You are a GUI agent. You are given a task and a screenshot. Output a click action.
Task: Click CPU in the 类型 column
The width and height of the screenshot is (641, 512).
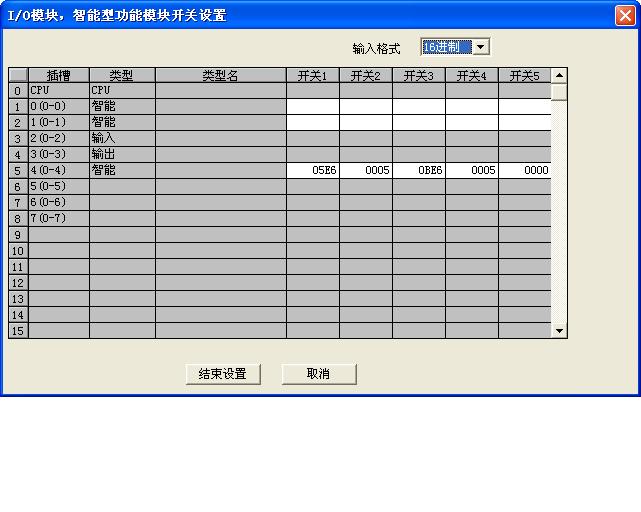(x=122, y=91)
